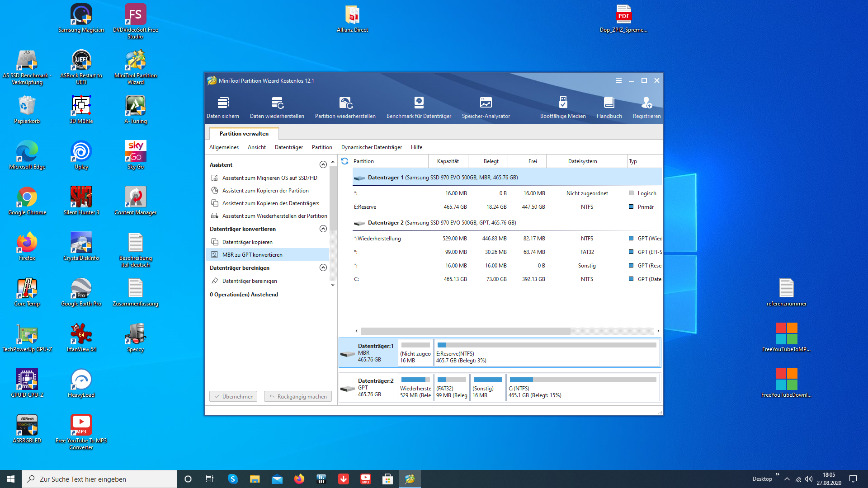This screenshot has width=868, height=488.
Task: Open Daten sichern tool
Action: point(223,108)
